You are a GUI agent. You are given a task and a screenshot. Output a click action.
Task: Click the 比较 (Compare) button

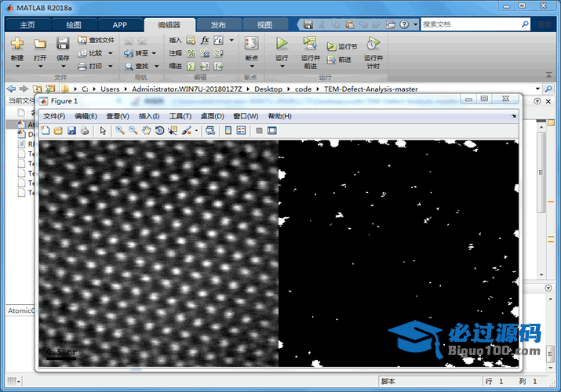(x=90, y=53)
